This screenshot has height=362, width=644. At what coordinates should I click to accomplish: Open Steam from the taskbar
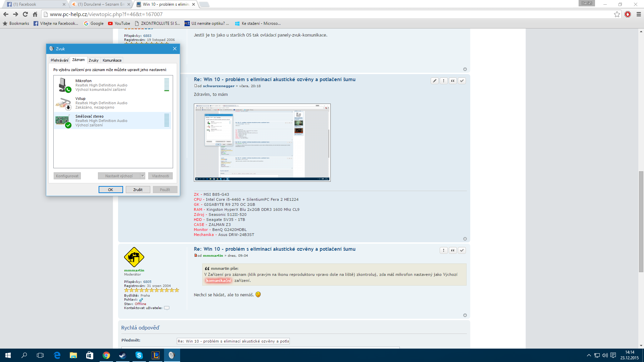coord(123,355)
